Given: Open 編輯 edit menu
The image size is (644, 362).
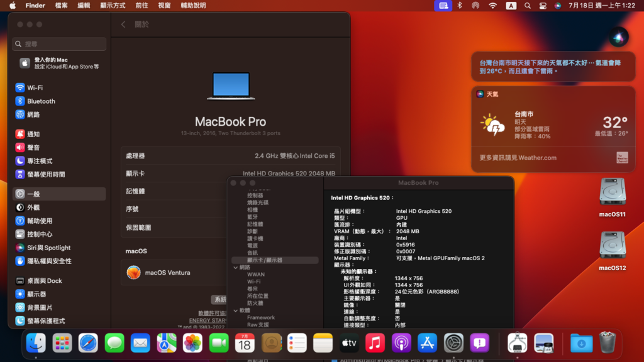Looking at the screenshot, I should 84,5.
